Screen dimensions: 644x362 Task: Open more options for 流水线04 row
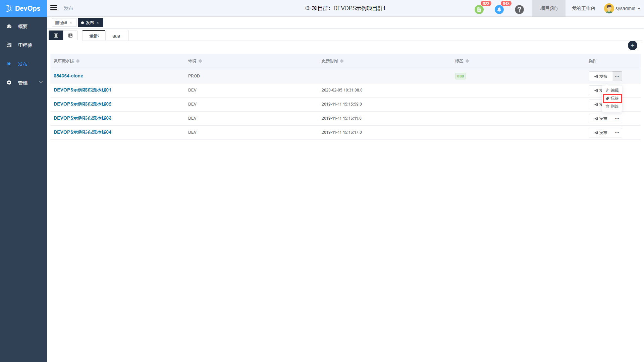point(617,133)
